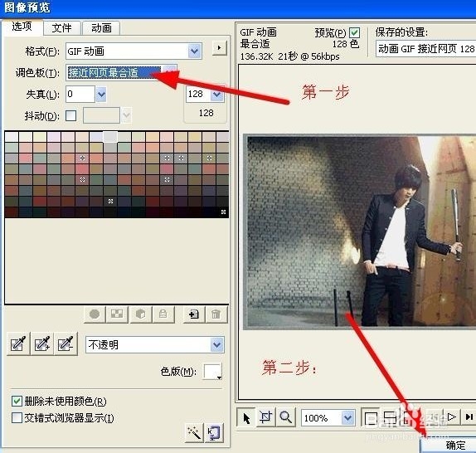
Task: Select the transparency eyedropper tool
Action: (18, 343)
